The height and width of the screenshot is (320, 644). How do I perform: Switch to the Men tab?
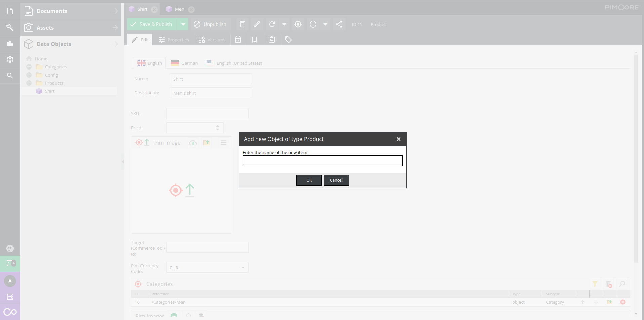pyautogui.click(x=179, y=9)
